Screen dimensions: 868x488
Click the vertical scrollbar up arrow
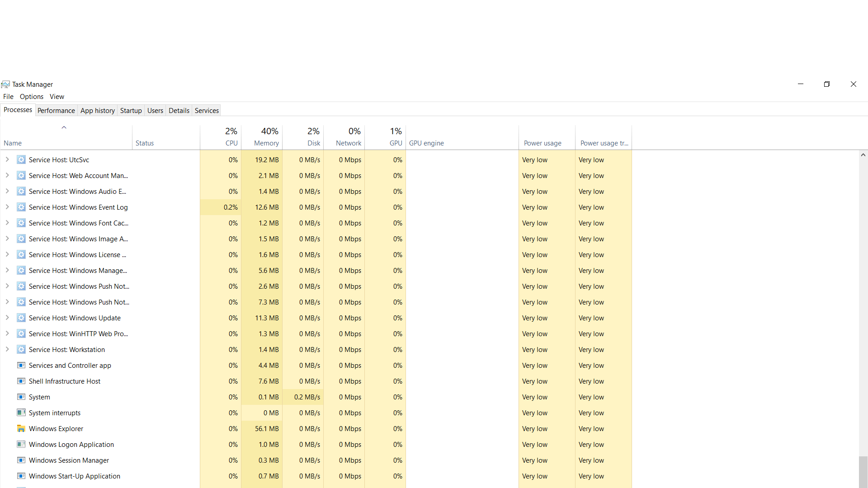[x=863, y=155]
